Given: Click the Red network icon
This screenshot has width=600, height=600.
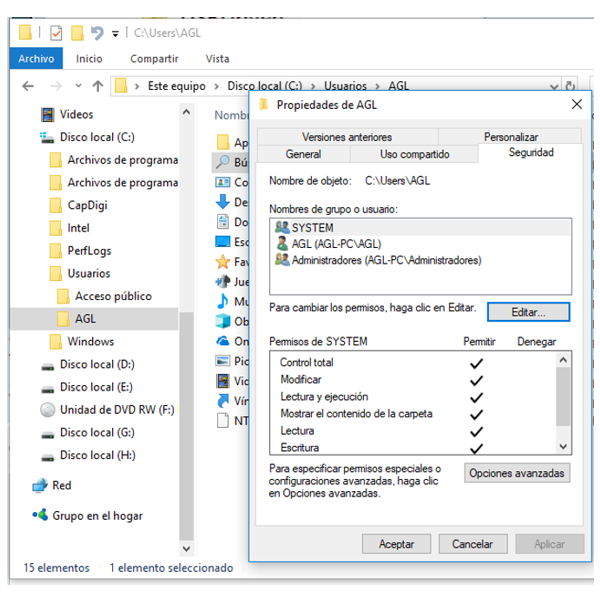Looking at the screenshot, I should [39, 486].
